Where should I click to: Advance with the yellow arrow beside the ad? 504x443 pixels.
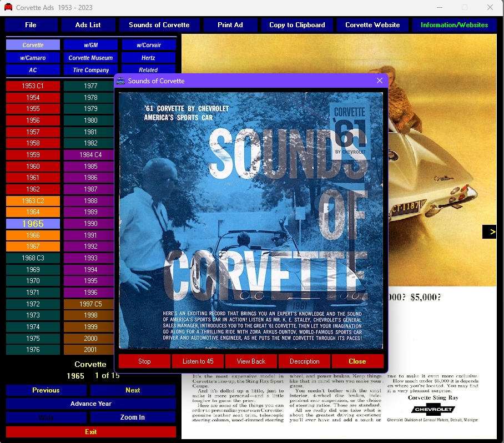click(489, 232)
